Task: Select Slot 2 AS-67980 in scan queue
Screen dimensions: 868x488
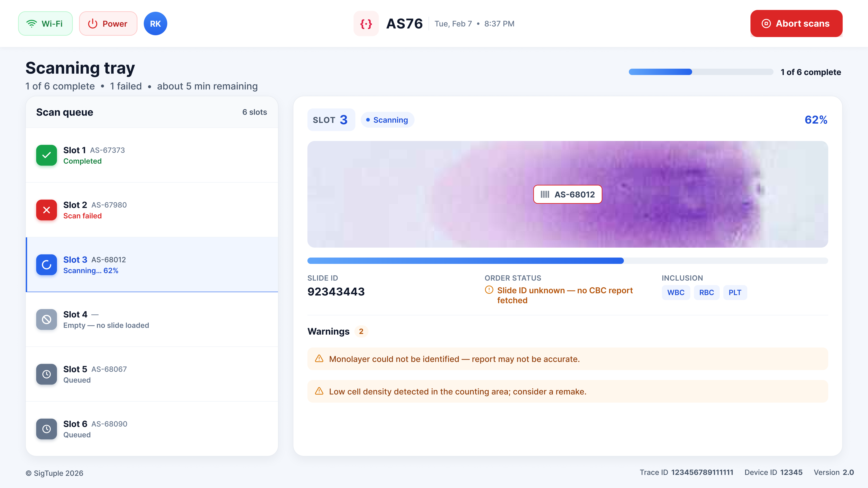Action: 152,210
